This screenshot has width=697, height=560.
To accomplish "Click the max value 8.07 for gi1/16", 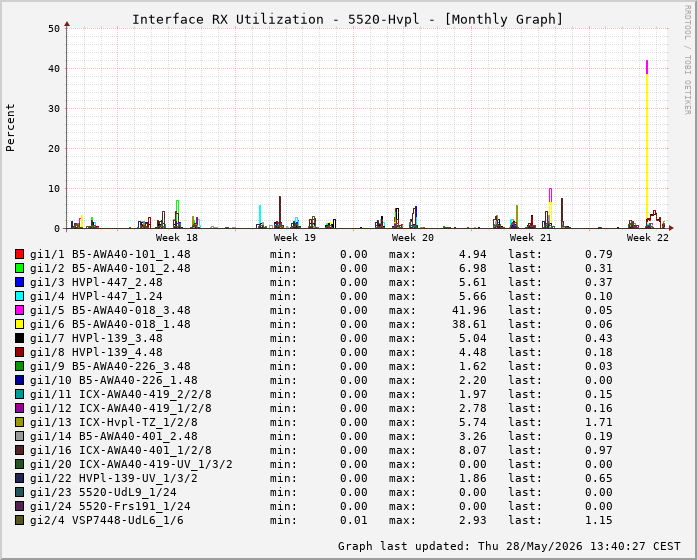I will (473, 450).
